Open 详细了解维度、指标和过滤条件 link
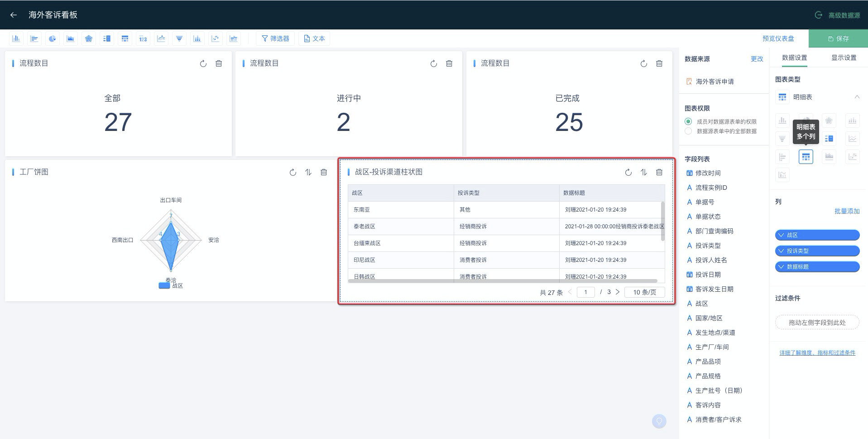 817,352
